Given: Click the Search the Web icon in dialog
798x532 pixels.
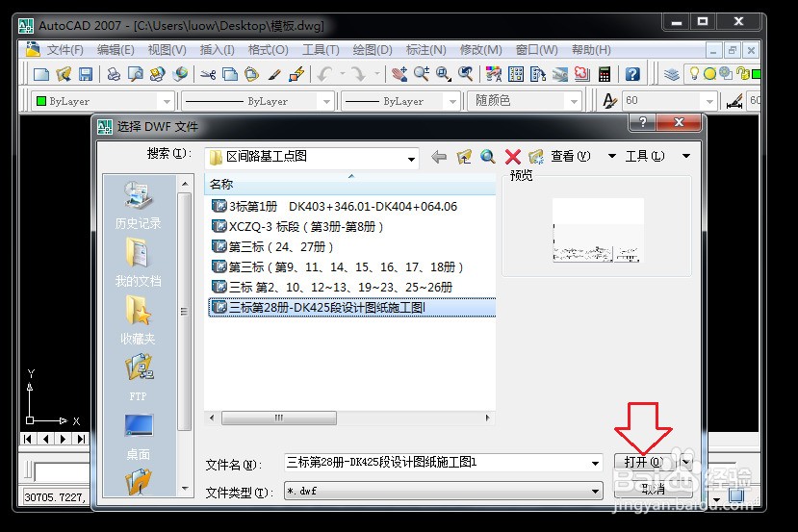Looking at the screenshot, I should click(488, 157).
